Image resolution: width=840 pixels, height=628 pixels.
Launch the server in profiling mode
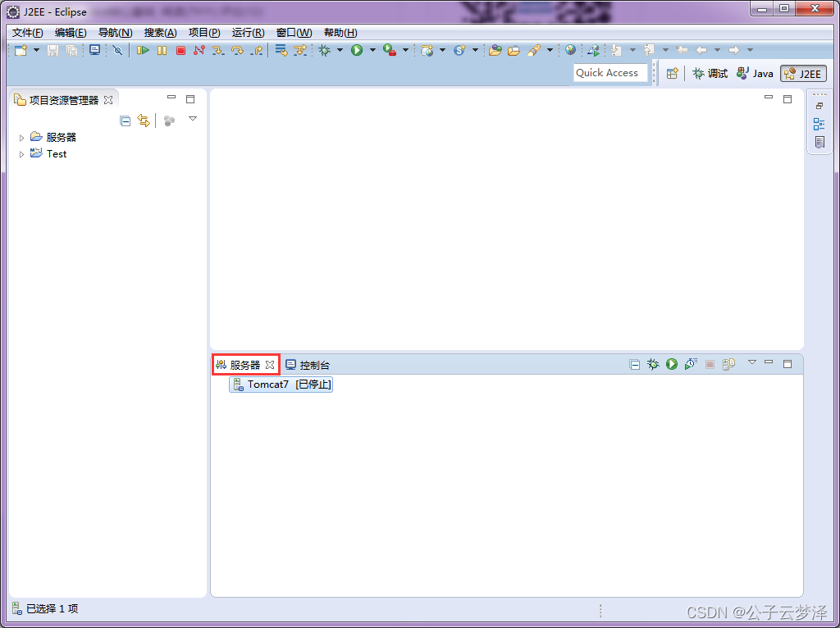690,364
